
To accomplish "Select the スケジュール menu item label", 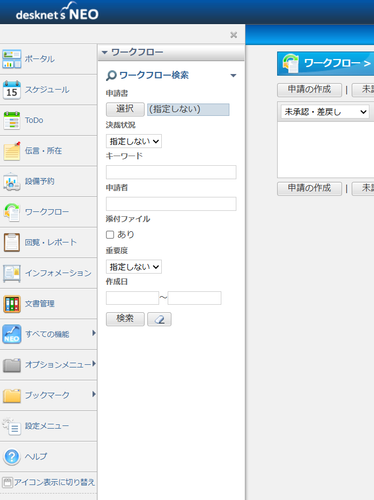I will (x=47, y=90).
